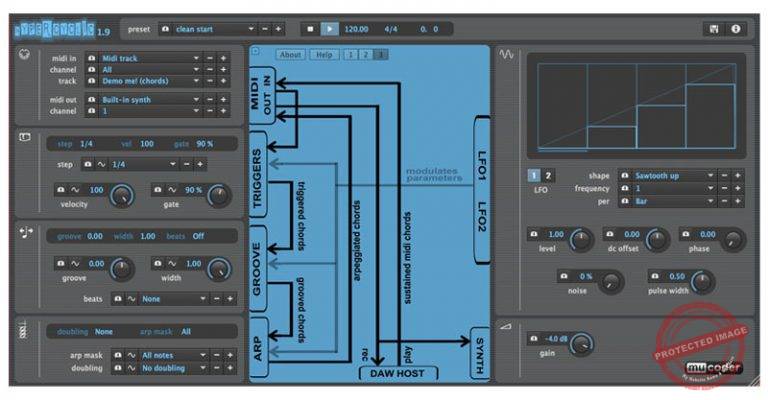Screen dimensions: 768x400
Task: Open the midi in dropdown
Action: [149, 58]
